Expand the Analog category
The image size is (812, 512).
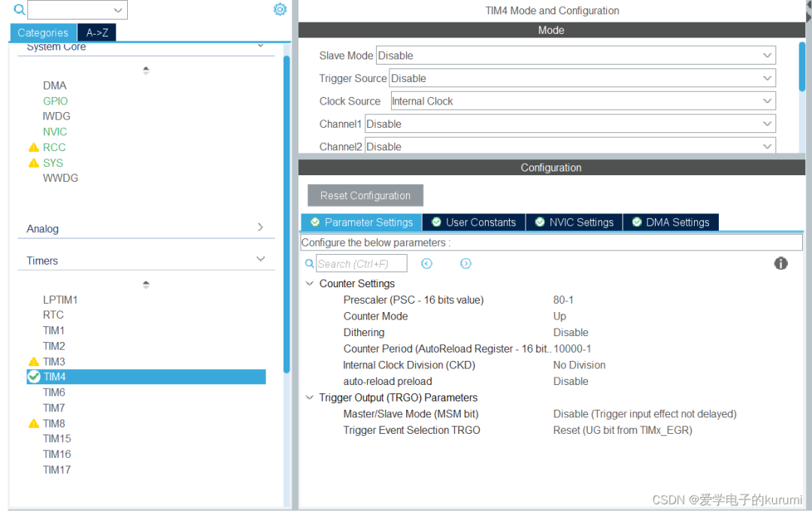pyautogui.click(x=260, y=227)
